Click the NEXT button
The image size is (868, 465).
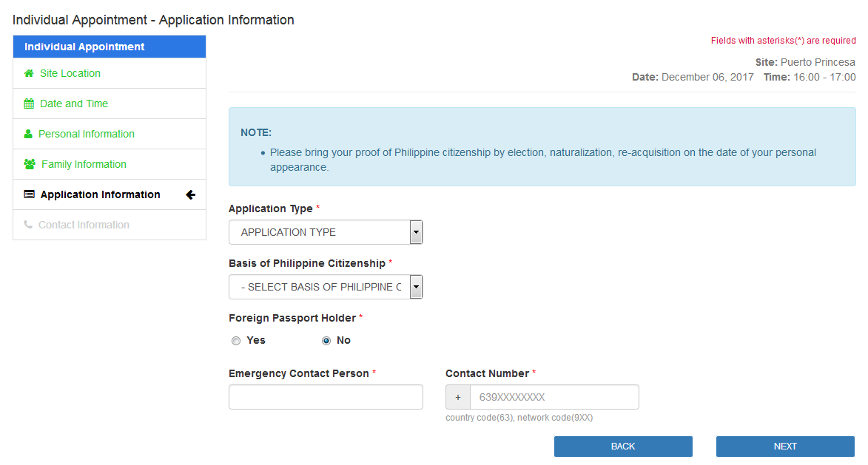(784, 446)
